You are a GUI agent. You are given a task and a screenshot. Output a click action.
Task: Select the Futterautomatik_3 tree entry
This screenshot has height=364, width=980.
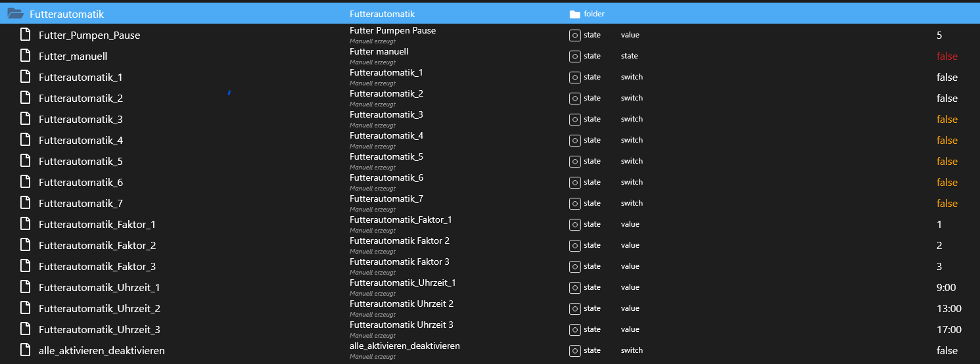pos(81,119)
